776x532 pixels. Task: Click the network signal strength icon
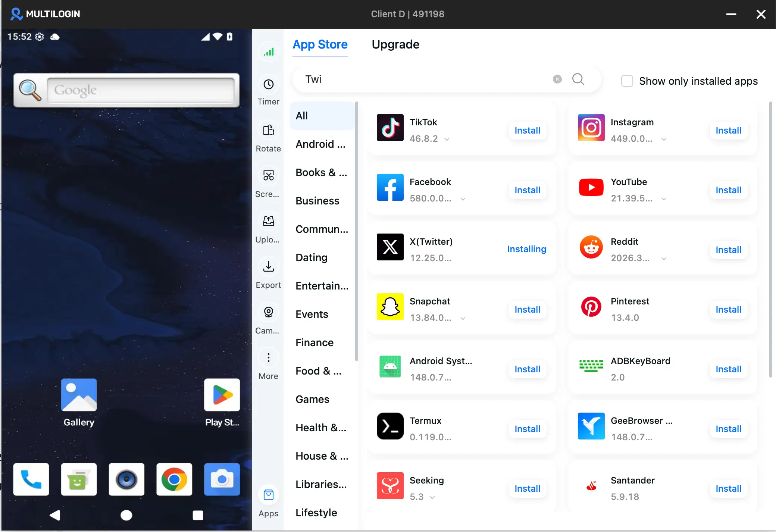pyautogui.click(x=268, y=52)
